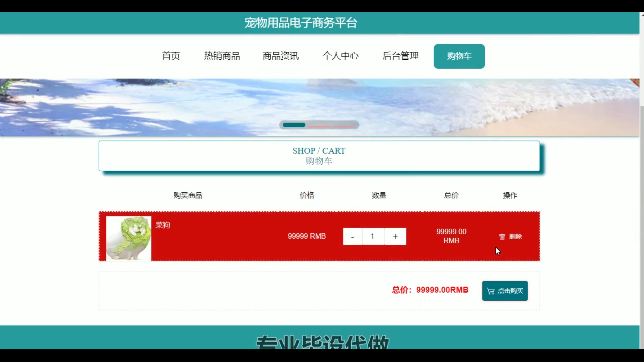The image size is (644, 362).
Task: Open 后台管理 admin backend
Action: tap(400, 56)
